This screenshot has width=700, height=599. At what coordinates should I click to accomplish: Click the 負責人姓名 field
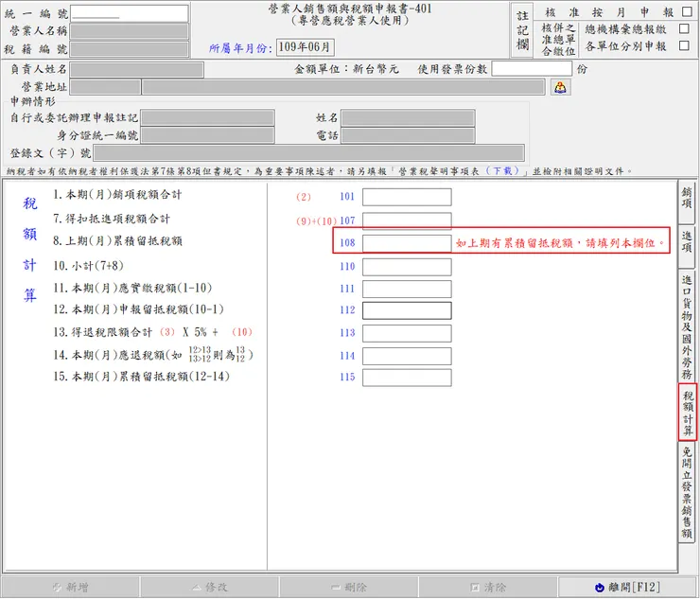click(x=137, y=70)
